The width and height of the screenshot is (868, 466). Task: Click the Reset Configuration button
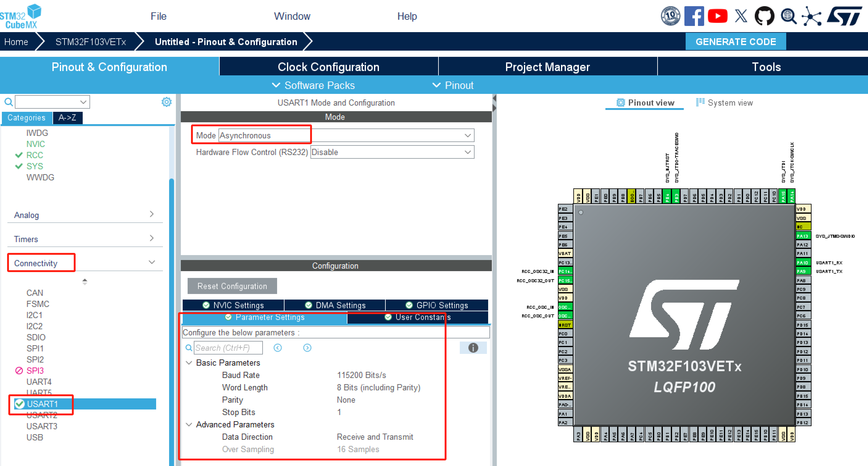[232, 286]
